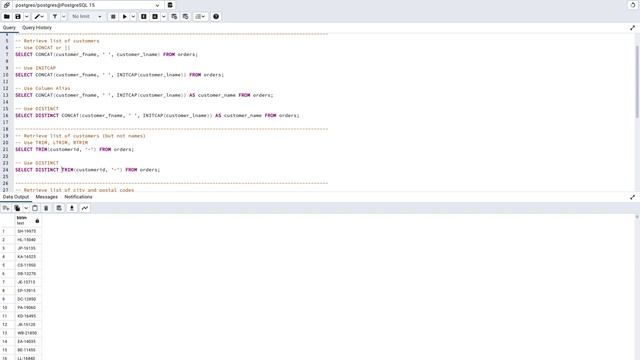Click the connection status icon

7,5
